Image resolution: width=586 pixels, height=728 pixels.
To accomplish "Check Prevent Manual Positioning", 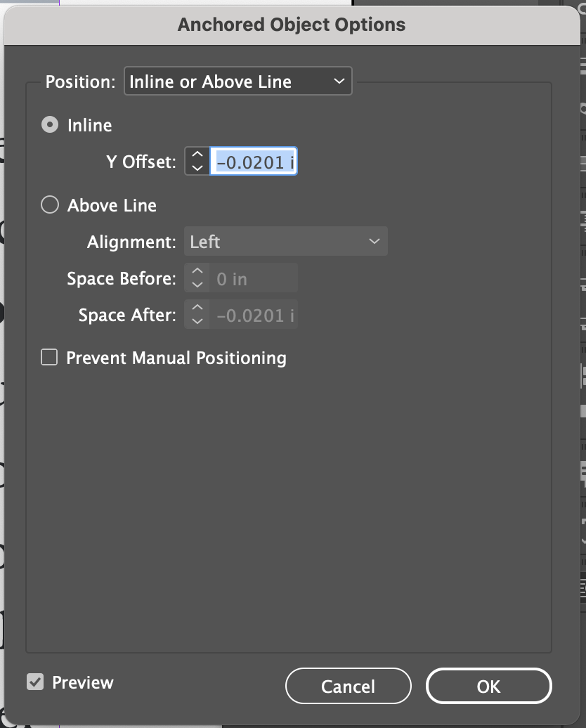I will pyautogui.click(x=49, y=358).
